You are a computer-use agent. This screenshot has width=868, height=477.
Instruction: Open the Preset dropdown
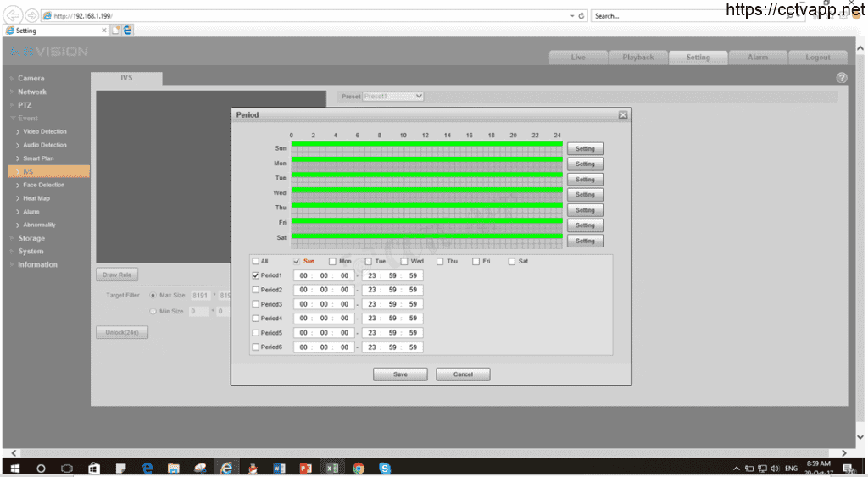393,97
